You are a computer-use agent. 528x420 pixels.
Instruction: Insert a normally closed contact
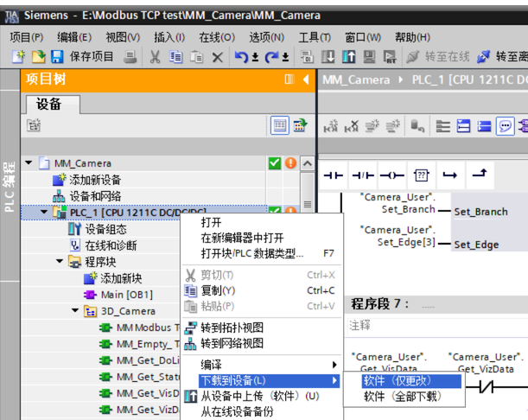click(x=363, y=175)
